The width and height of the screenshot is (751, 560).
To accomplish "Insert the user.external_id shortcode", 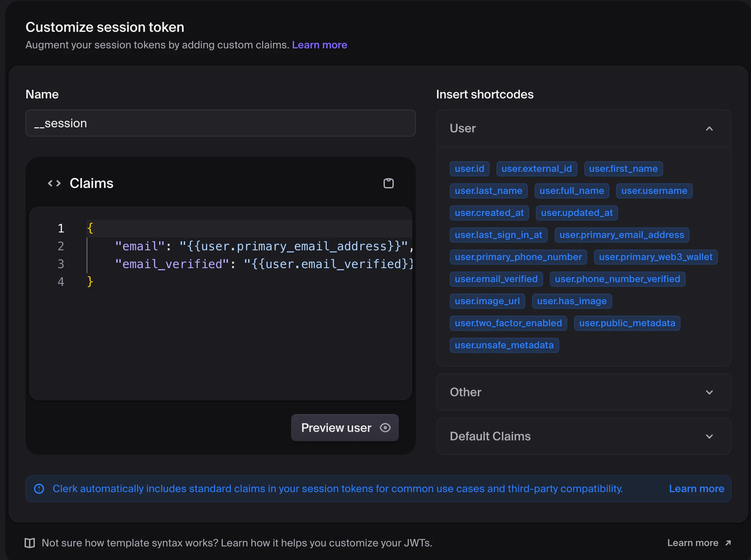I will pyautogui.click(x=536, y=169).
